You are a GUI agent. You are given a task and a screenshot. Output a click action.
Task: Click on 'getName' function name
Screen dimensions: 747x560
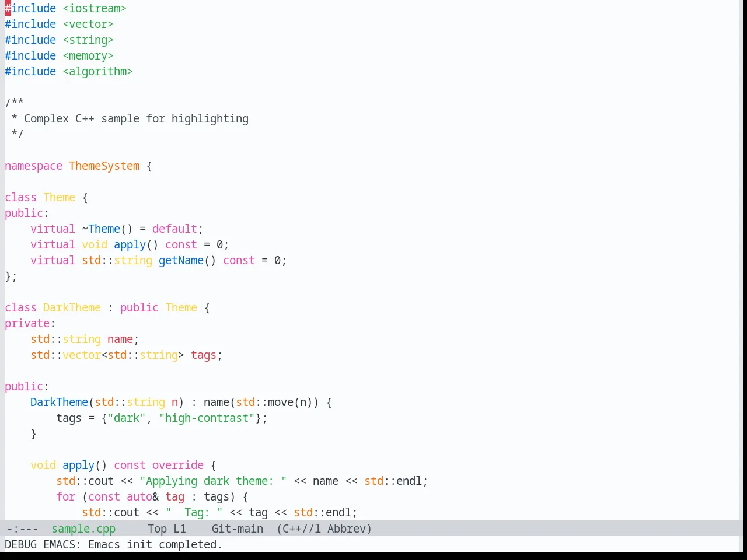coord(181,260)
